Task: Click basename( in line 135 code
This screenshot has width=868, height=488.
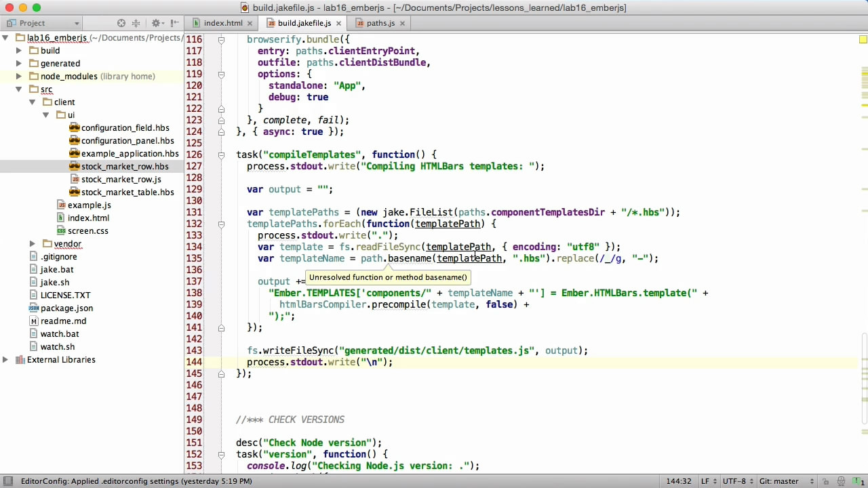Action: tap(412, 258)
